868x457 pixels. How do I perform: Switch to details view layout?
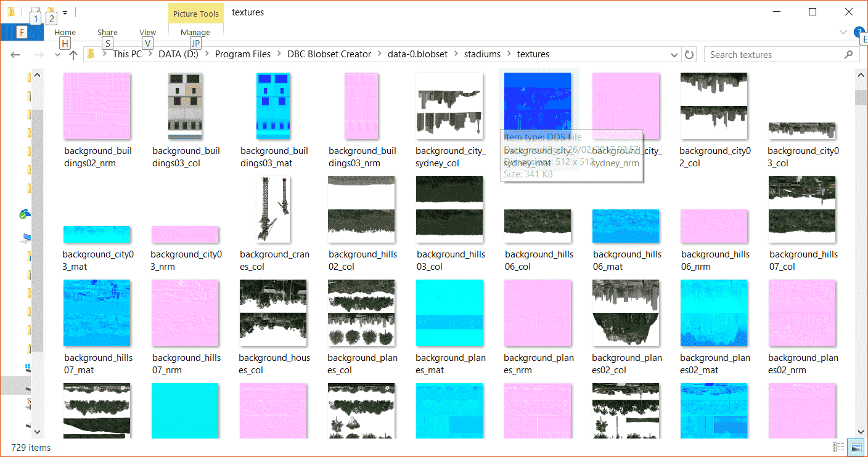point(838,447)
